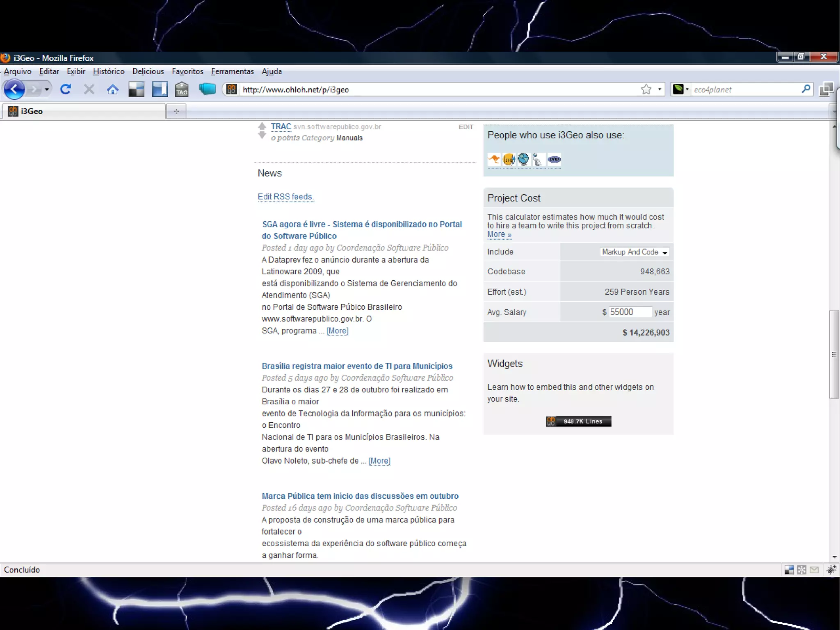
Task: Click the TAG toolbar icon
Action: point(181,89)
